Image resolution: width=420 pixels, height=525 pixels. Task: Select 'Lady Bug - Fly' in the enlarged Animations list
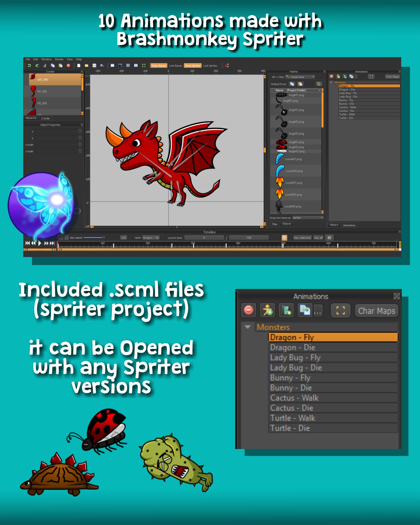tap(333, 357)
